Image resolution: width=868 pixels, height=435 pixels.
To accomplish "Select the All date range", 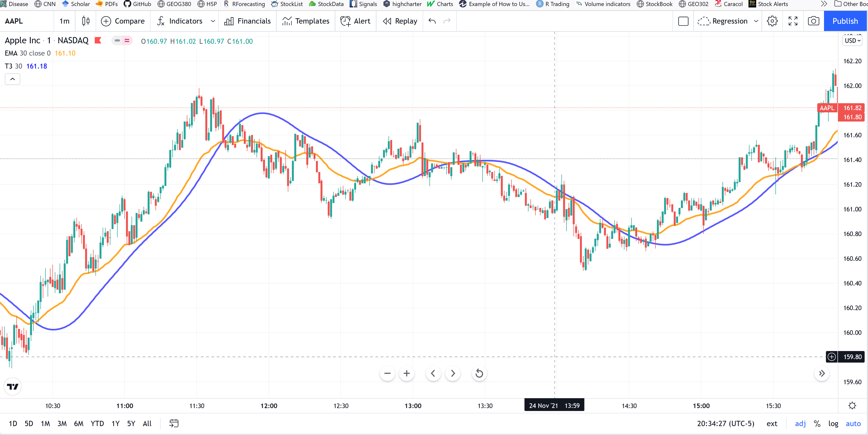I will 147,423.
